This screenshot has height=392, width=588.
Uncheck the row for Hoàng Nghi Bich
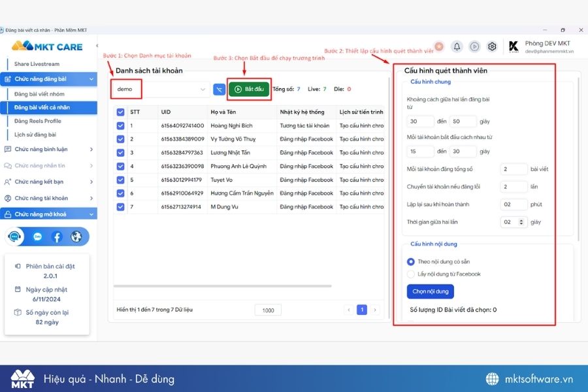tap(120, 125)
